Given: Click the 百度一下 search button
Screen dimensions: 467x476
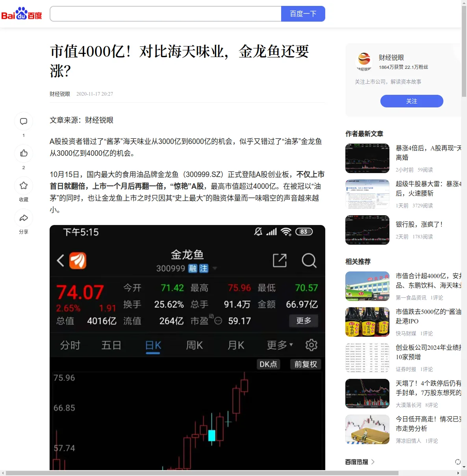Looking at the screenshot, I should 303,14.
